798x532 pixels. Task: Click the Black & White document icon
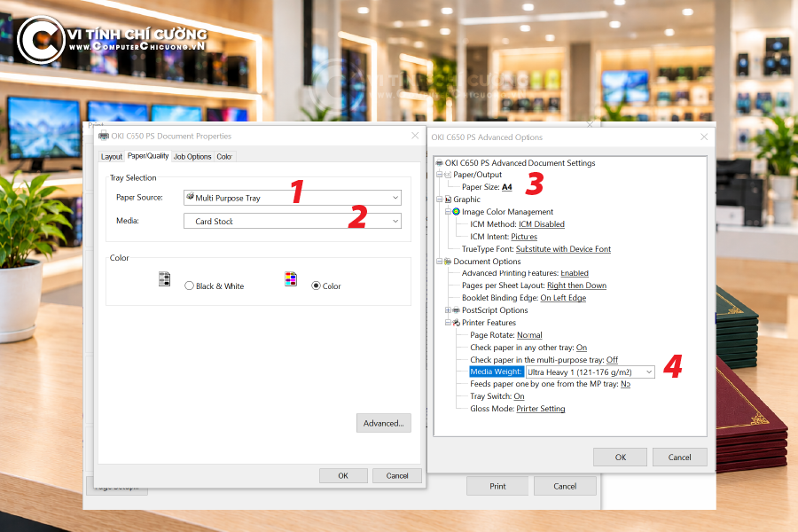(164, 279)
